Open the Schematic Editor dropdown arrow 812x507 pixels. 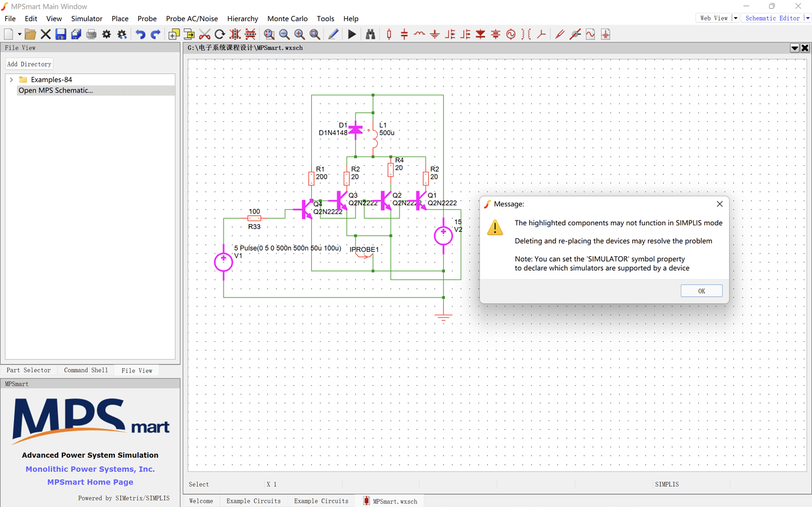[x=807, y=18]
